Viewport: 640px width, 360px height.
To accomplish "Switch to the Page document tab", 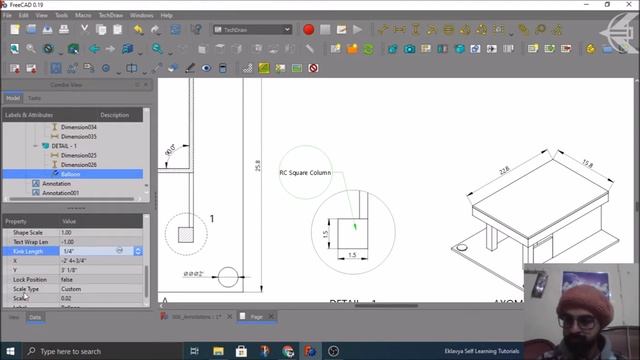I will [x=256, y=316].
